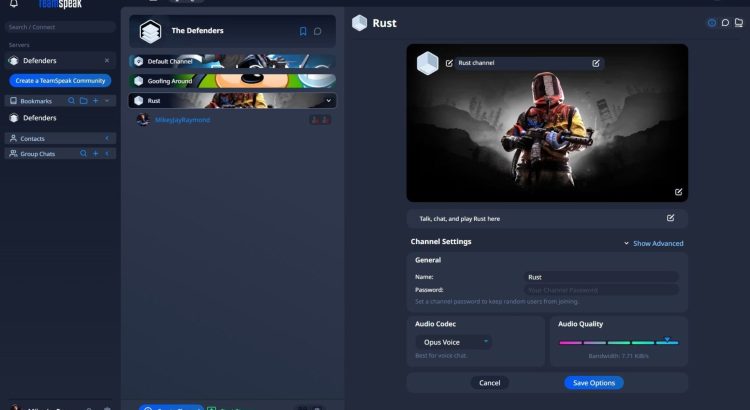The image size is (750, 410).
Task: Click the Name field containing Rust
Action: (601, 277)
